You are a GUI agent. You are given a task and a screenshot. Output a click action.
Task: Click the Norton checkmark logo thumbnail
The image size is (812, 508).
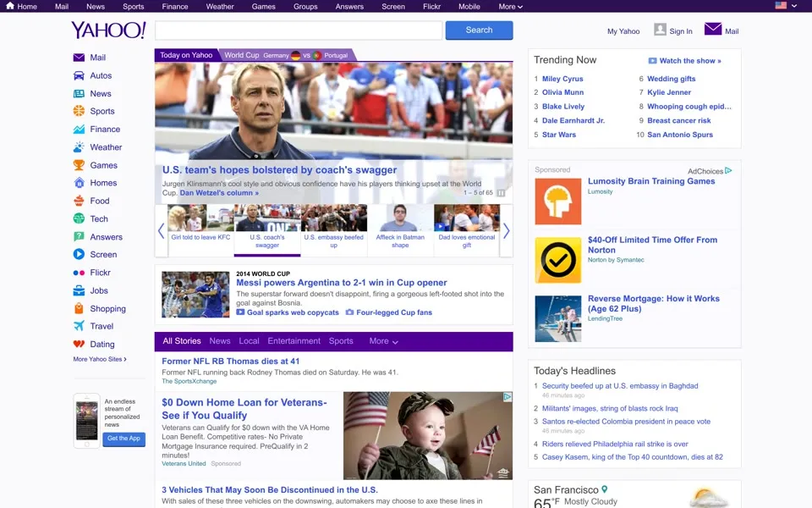[x=557, y=260]
